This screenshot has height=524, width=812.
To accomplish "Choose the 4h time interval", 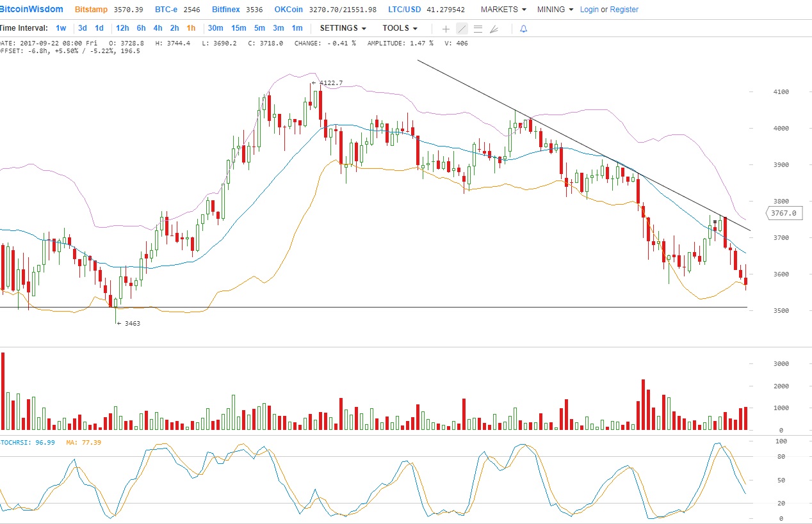I will pyautogui.click(x=158, y=28).
